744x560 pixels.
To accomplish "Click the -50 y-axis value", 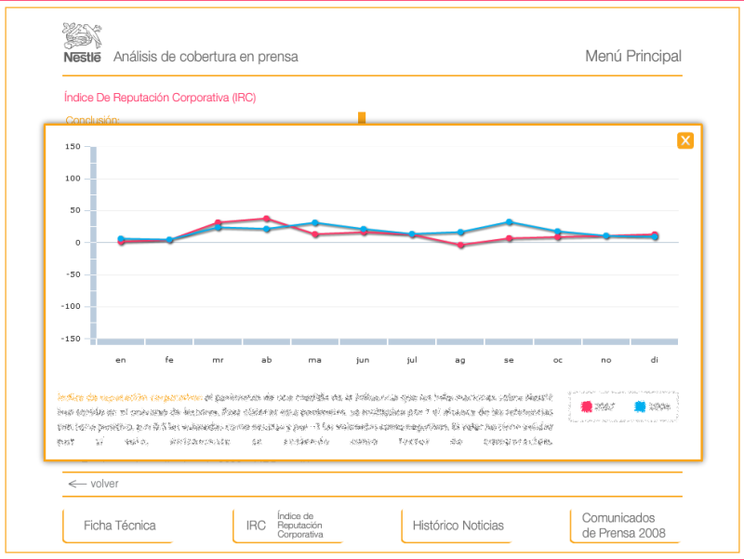I will click(73, 274).
